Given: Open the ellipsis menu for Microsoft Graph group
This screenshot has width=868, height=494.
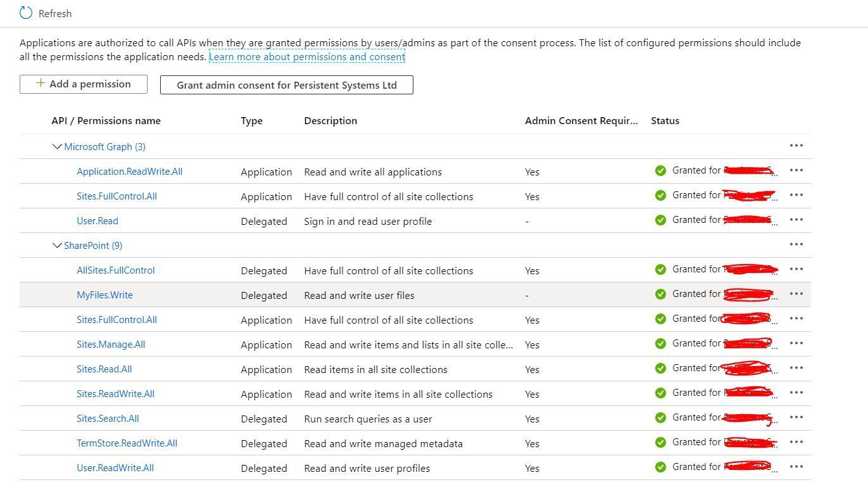Looking at the screenshot, I should (x=796, y=146).
